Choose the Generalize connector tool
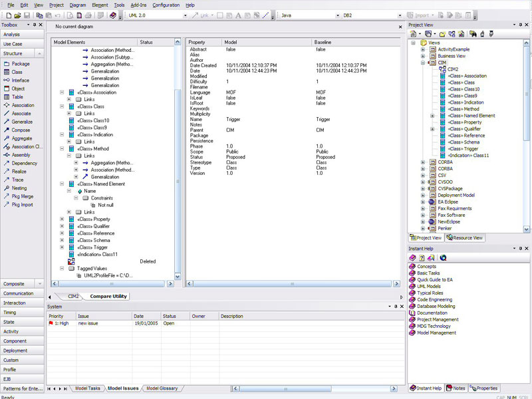 point(21,122)
